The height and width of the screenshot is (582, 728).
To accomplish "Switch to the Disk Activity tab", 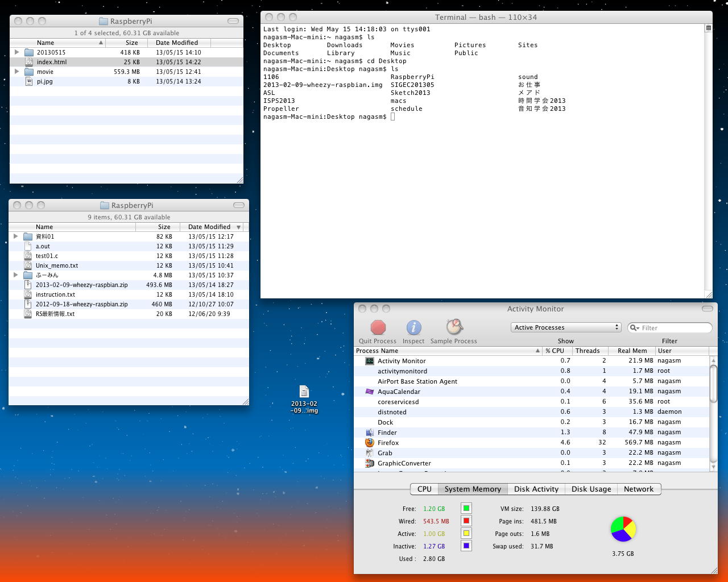I will click(x=536, y=489).
